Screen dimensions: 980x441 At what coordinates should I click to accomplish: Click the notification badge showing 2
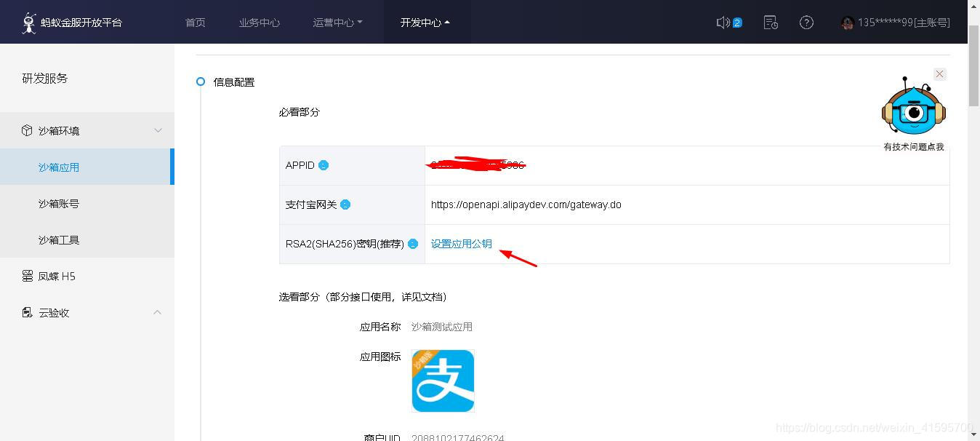(x=737, y=23)
